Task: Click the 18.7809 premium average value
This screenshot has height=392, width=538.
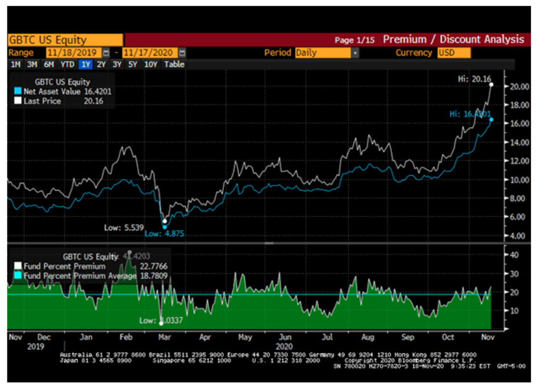Action: point(154,276)
